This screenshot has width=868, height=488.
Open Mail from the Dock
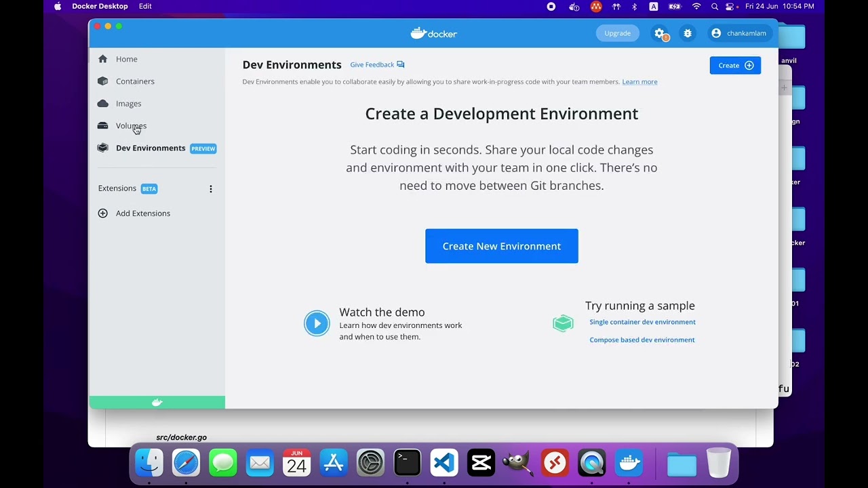(260, 464)
